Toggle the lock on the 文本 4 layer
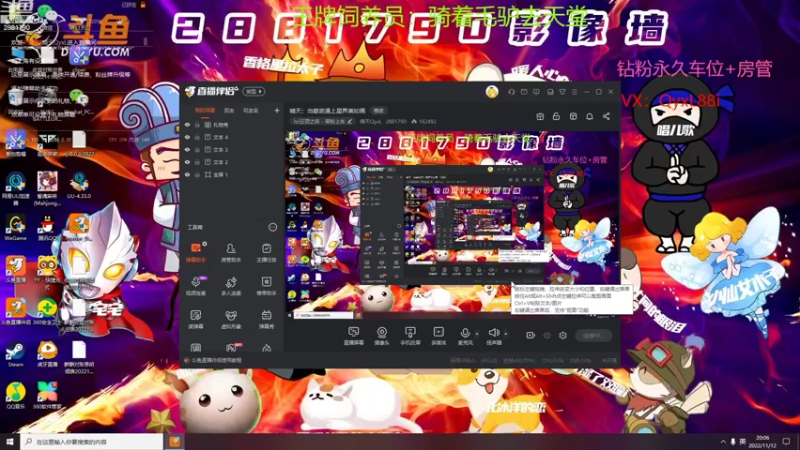The height and width of the screenshot is (450, 800). pyautogui.click(x=197, y=137)
